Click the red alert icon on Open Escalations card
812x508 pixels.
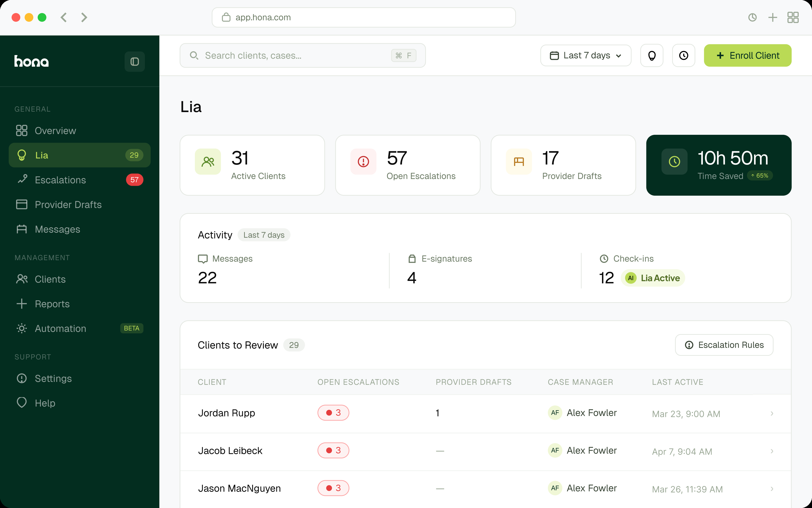click(363, 162)
